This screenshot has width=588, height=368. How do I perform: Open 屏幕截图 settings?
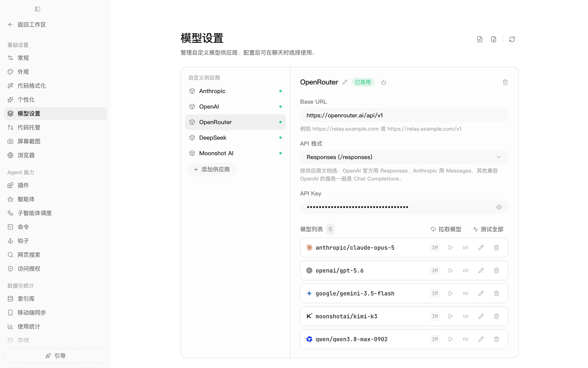pyautogui.click(x=55, y=141)
